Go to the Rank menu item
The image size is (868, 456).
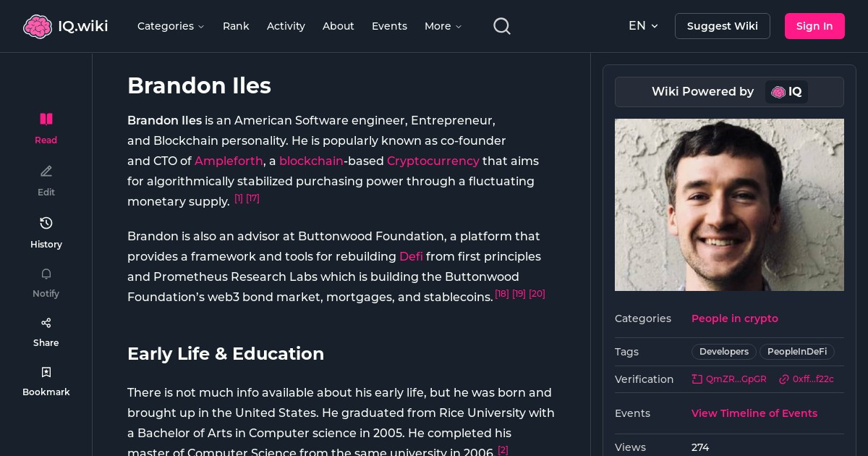coord(236,25)
